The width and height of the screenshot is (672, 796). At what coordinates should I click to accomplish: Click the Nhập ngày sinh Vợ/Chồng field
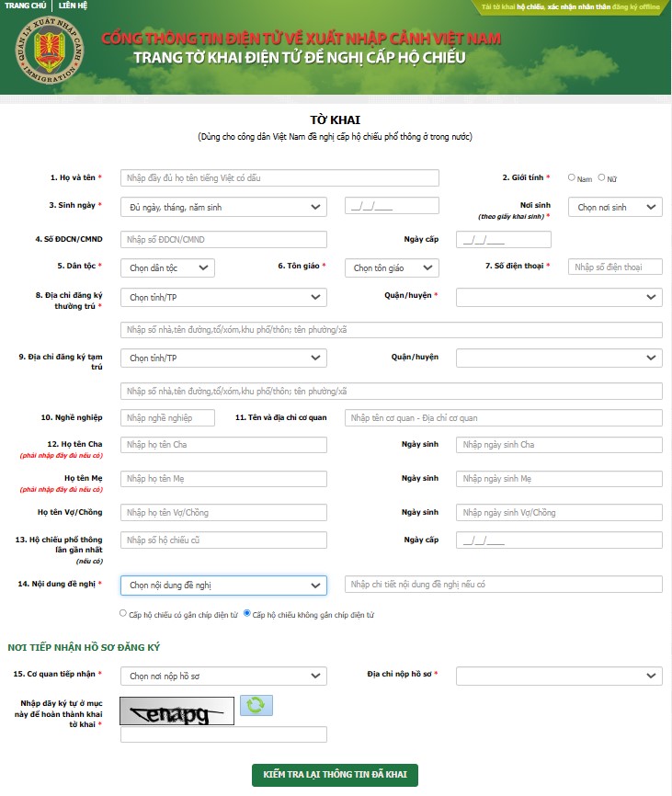[559, 513]
